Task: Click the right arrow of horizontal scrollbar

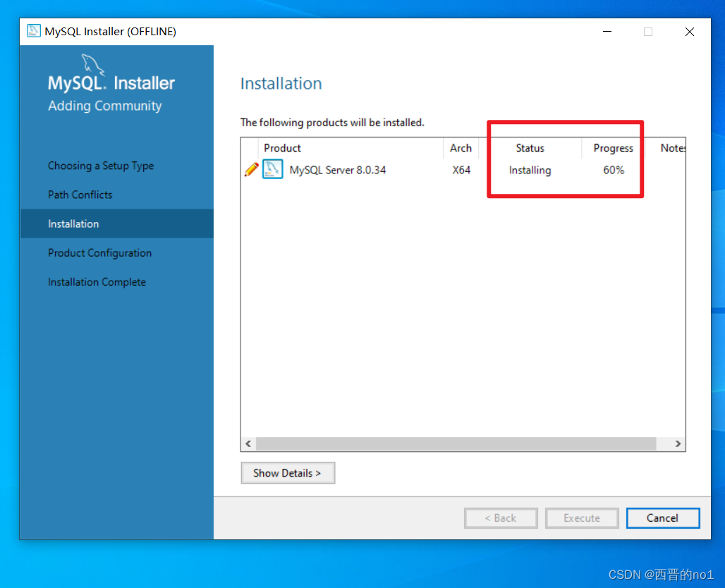Action: click(678, 443)
